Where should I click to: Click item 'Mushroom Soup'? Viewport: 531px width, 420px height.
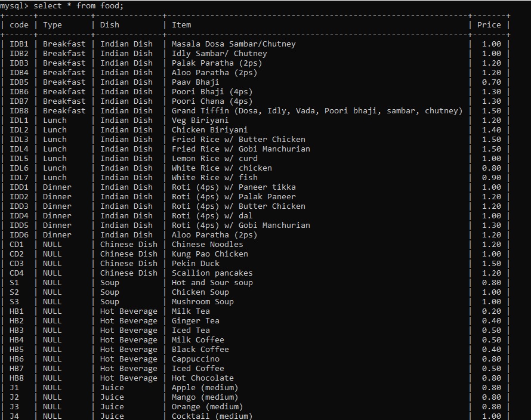click(202, 301)
